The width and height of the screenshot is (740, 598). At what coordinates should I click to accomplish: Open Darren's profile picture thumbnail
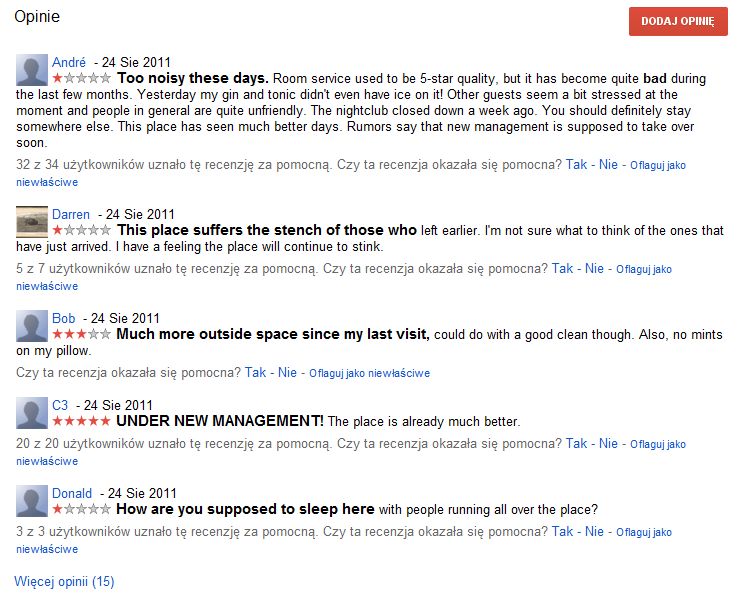32,222
